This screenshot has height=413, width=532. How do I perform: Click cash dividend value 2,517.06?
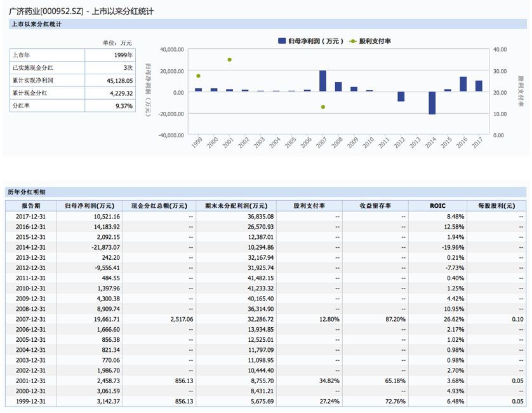click(182, 319)
